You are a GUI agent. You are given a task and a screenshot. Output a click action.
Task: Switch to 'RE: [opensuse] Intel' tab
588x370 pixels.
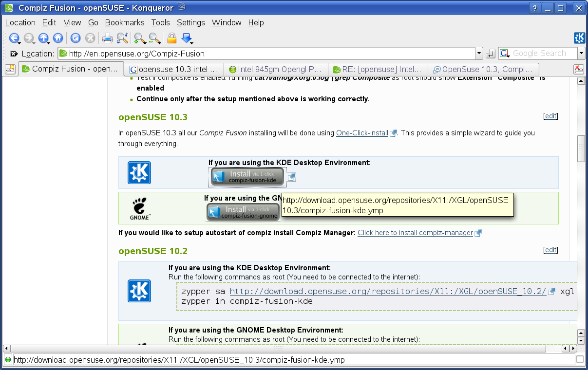click(378, 70)
